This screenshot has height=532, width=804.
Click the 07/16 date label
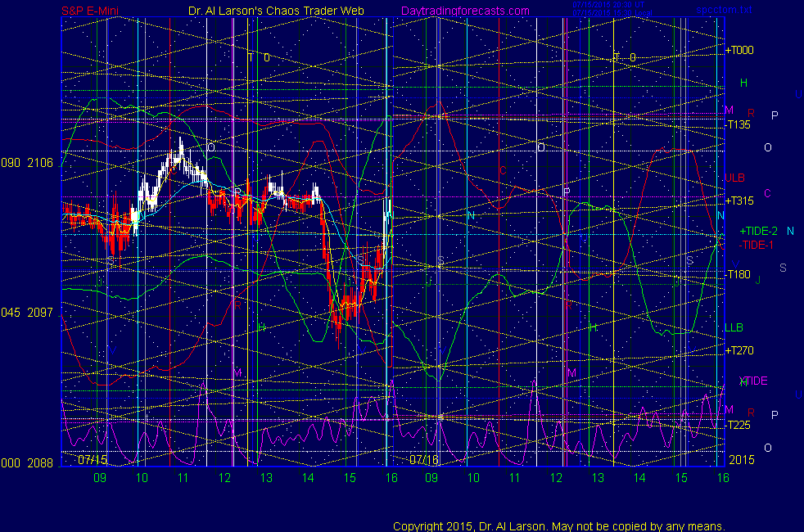(x=424, y=459)
